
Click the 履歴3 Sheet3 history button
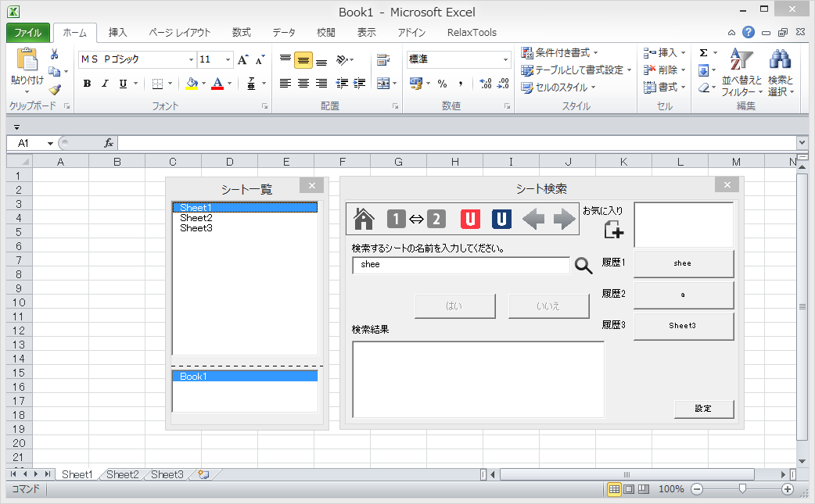click(683, 325)
